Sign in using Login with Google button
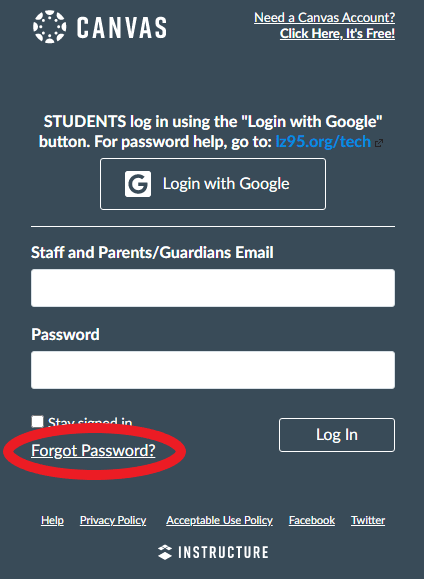 [213, 184]
